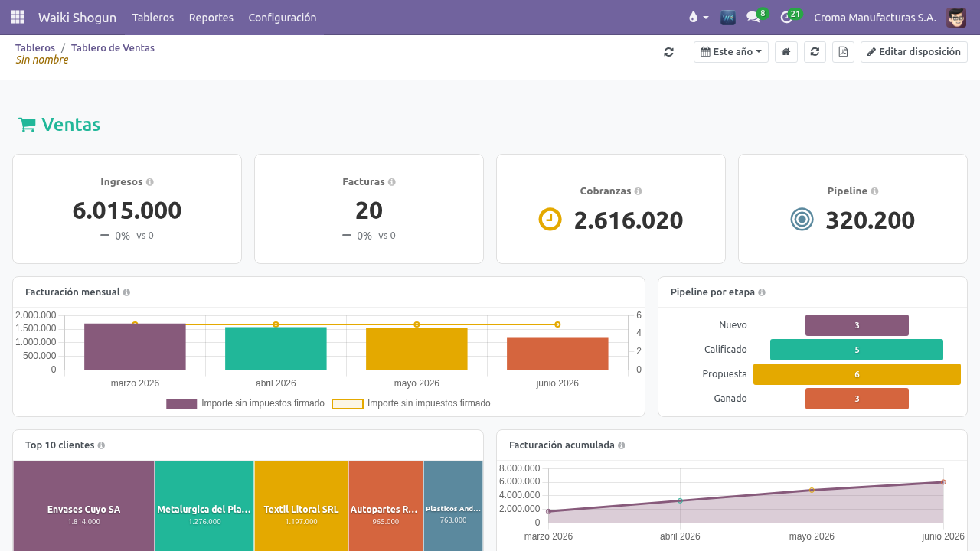This screenshot has width=980, height=551.
Task: Open the user avatar menu
Action: point(956,17)
